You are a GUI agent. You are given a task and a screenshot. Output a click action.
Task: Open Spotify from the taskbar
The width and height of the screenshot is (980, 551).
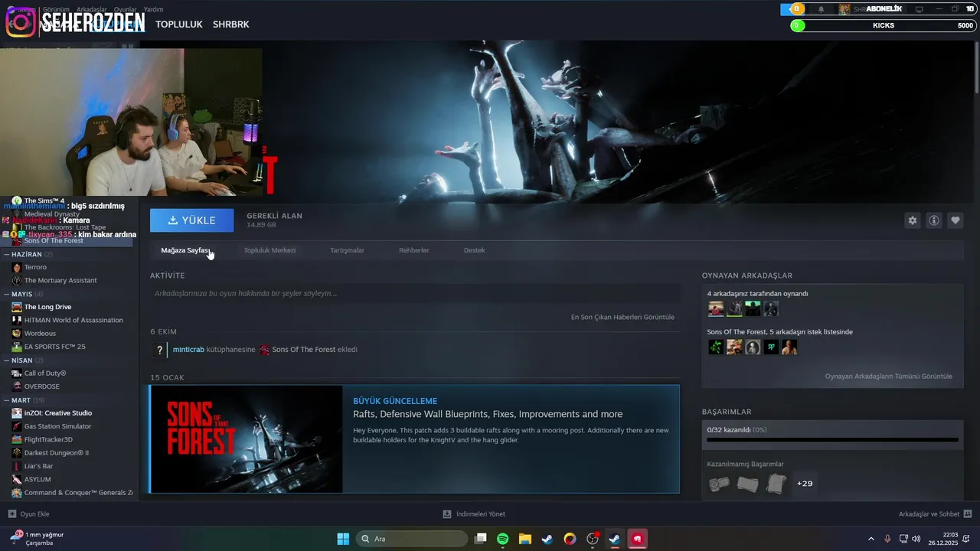click(502, 539)
